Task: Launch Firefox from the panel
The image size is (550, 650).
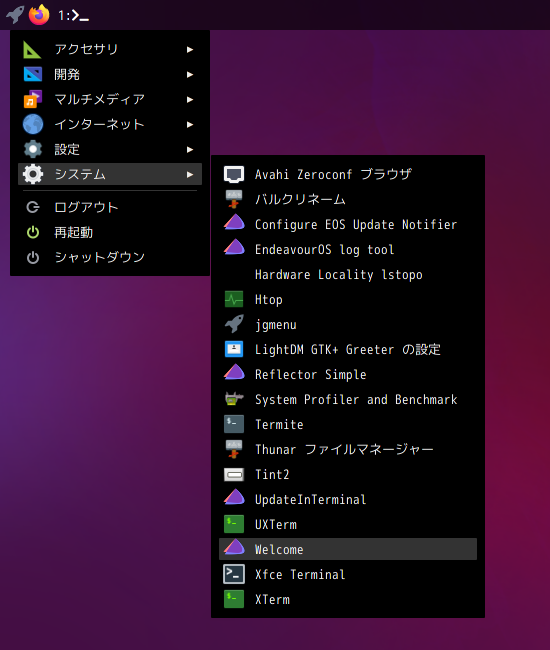Action: coord(39,15)
